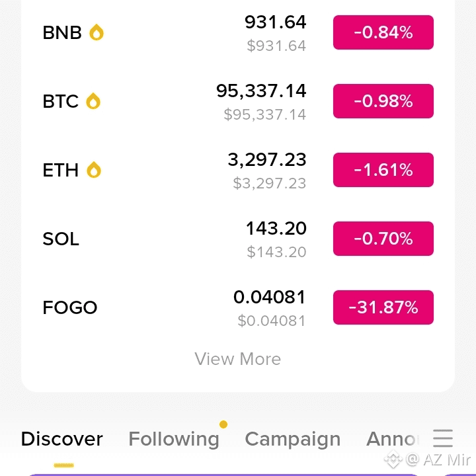Tap the flame icon next to ETH
The height and width of the screenshot is (476, 476).
pyautogui.click(x=94, y=170)
